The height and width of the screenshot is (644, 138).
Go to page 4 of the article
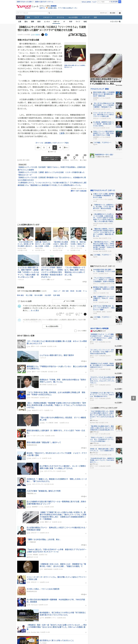(x=60, y=147)
